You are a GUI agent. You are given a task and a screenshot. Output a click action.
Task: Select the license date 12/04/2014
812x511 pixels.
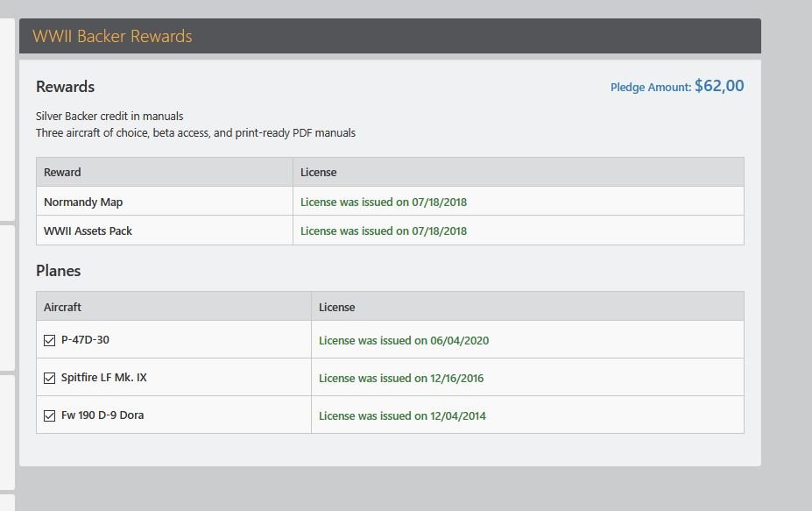[402, 415]
